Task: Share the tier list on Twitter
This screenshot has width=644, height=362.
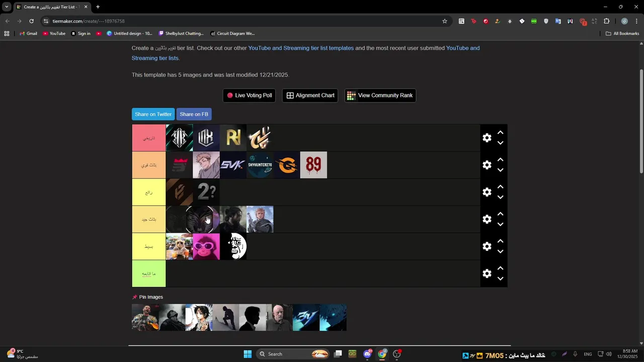Action: (153, 114)
